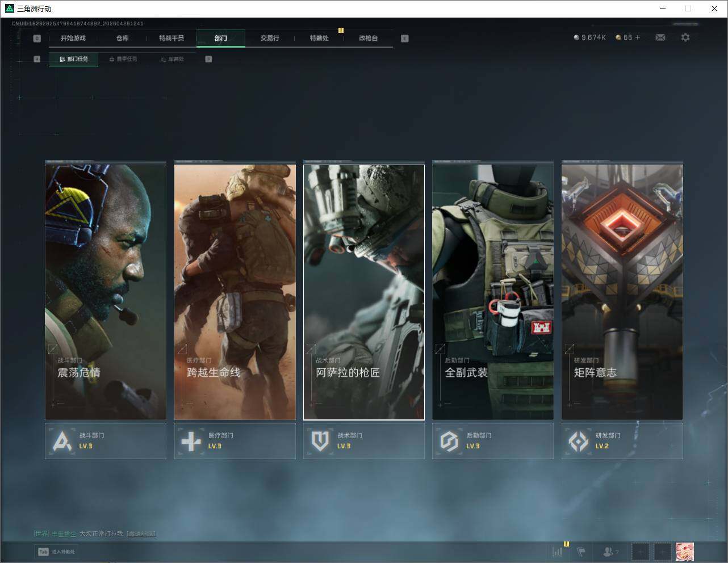Open the 改枪台 gunsmith tab

click(x=368, y=38)
